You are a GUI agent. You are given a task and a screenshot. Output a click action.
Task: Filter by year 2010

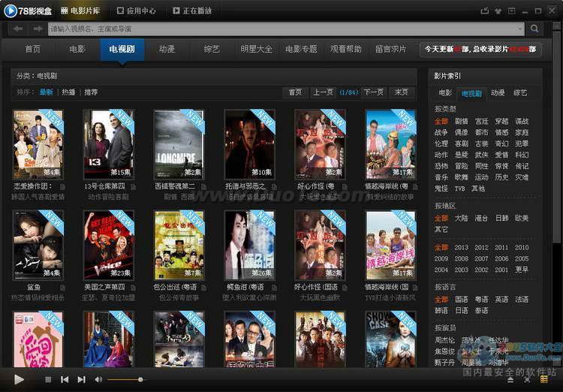point(522,248)
